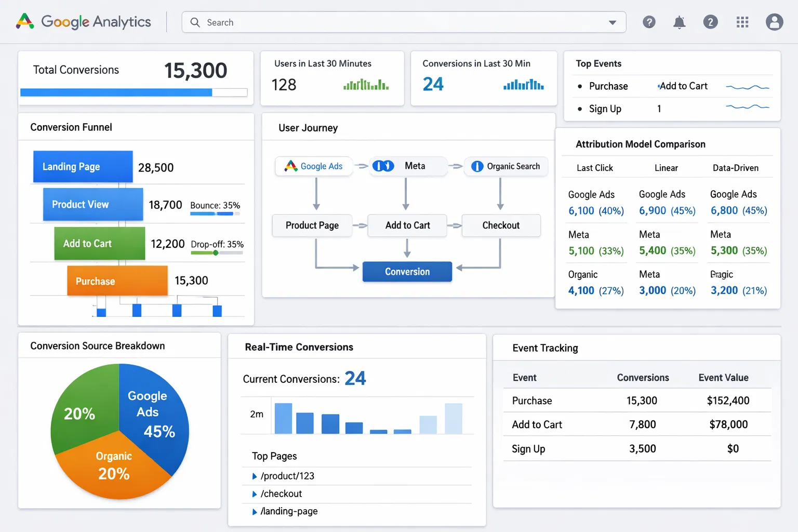Open the Google apps grid
The width and height of the screenshot is (798, 532).
(x=742, y=22)
